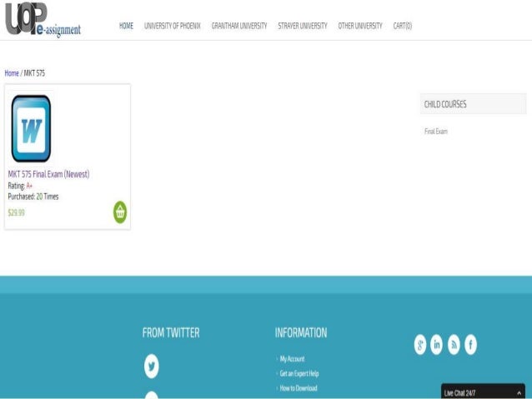The image size is (532, 399).
Task: Open the UOP e-assignment logo
Action: coord(43,18)
